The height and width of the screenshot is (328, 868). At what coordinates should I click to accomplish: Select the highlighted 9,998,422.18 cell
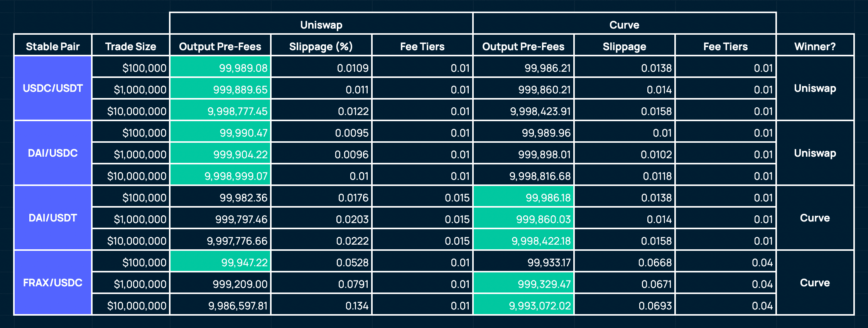coord(524,240)
